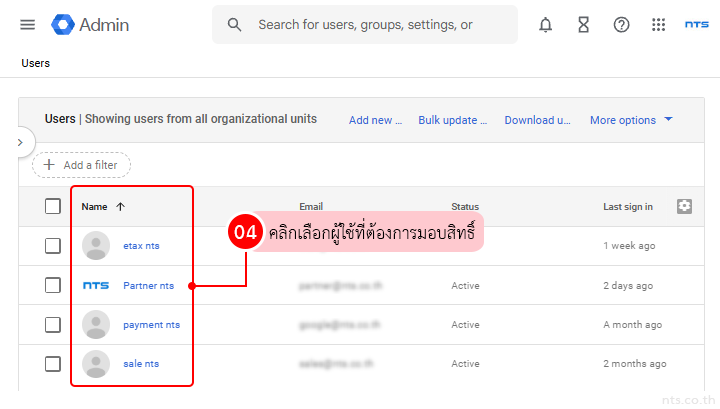Click etax nts user avatar
The width and height of the screenshot is (720, 409).
[96, 246]
